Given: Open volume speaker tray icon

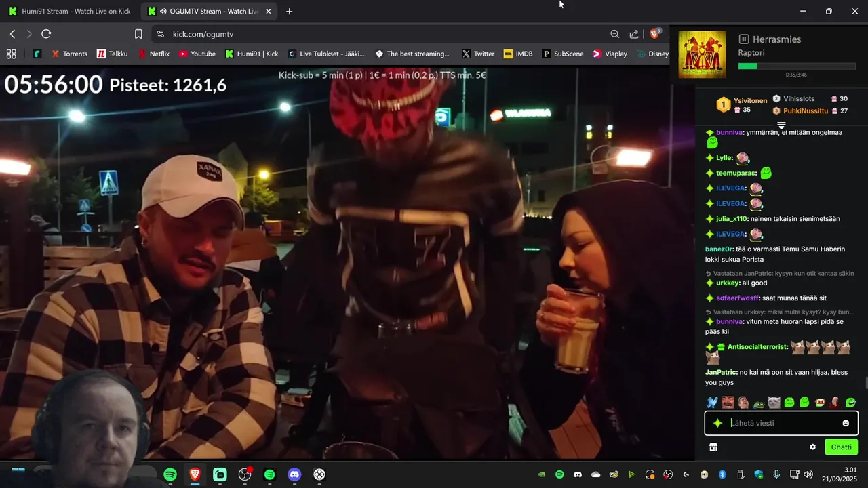Looking at the screenshot, I should point(808,474).
